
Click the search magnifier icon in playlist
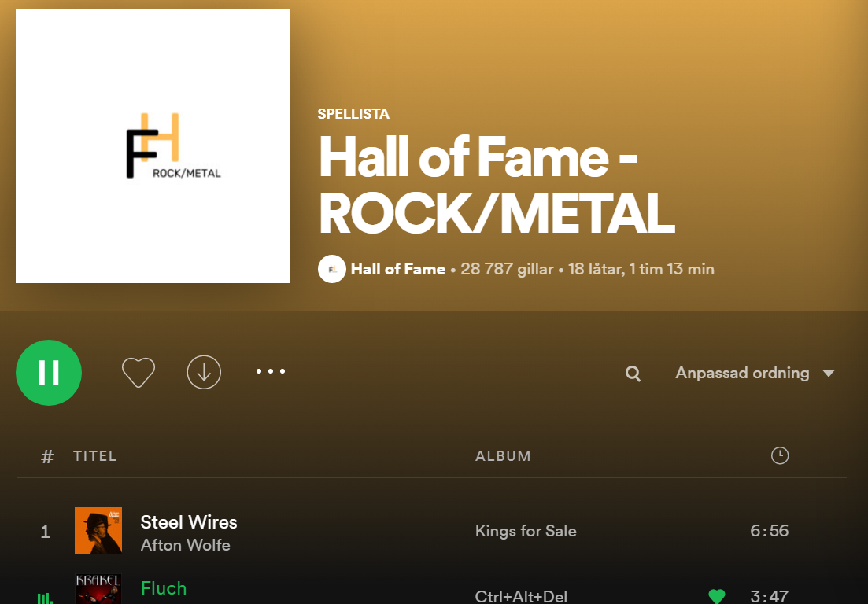(x=633, y=374)
